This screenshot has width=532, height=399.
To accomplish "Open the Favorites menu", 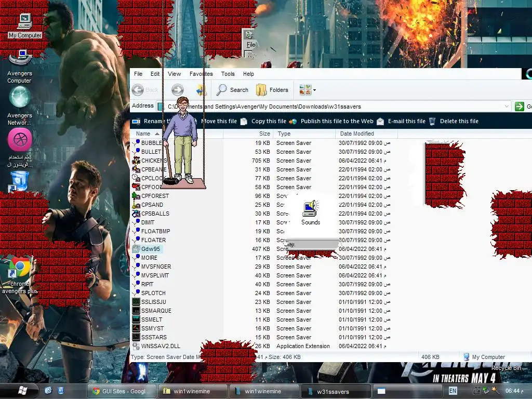I will click(201, 74).
